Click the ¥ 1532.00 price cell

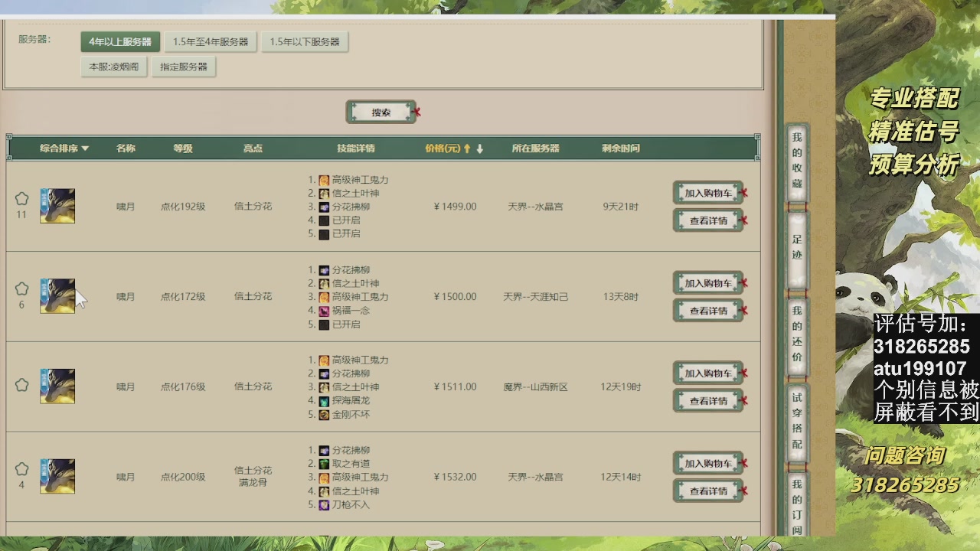point(455,478)
